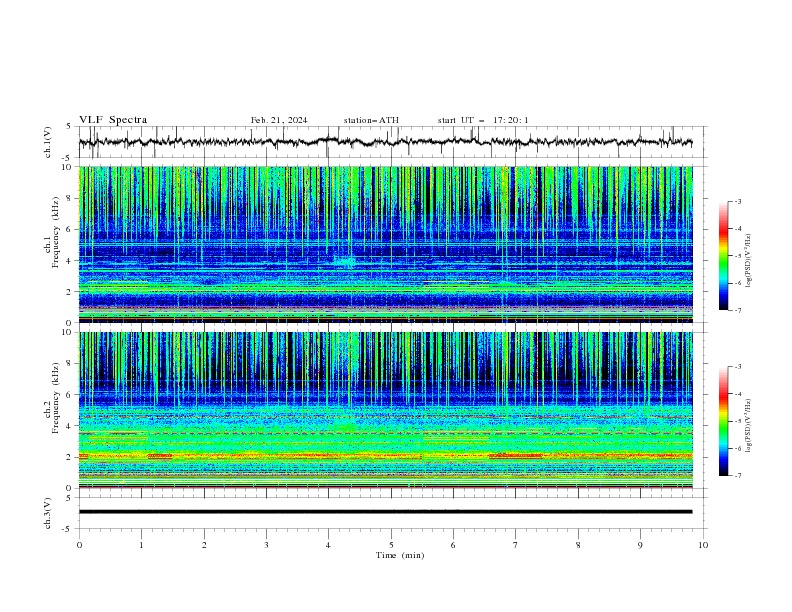The width and height of the screenshot is (792, 612).
Task: Click the "-7" tick on ch.1 colorbar
Action: click(x=737, y=310)
